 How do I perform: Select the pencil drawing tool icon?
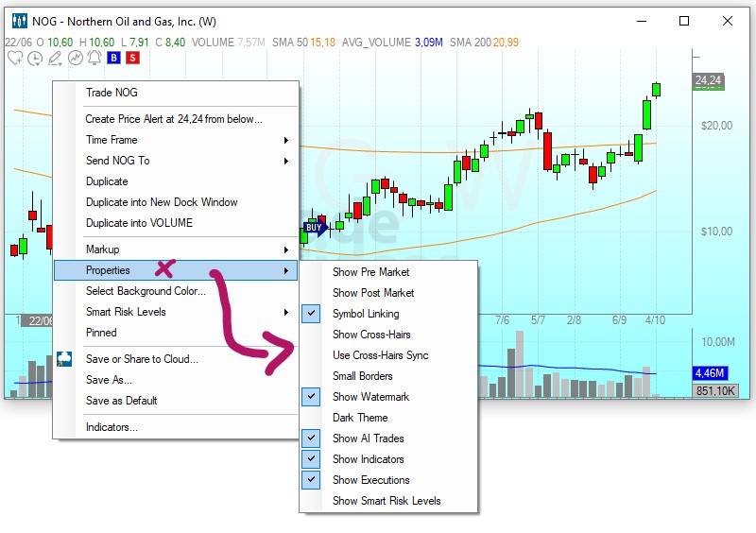(55, 59)
